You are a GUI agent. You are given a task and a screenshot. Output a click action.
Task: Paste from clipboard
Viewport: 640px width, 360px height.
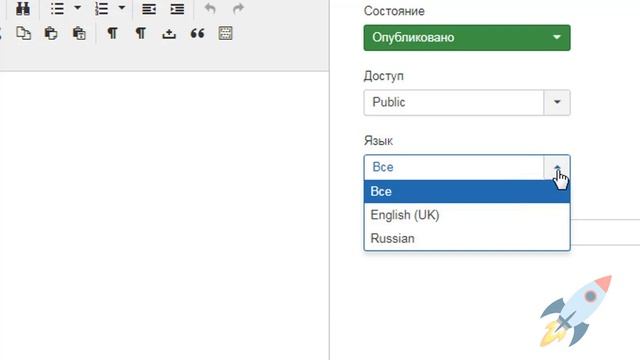[51, 33]
